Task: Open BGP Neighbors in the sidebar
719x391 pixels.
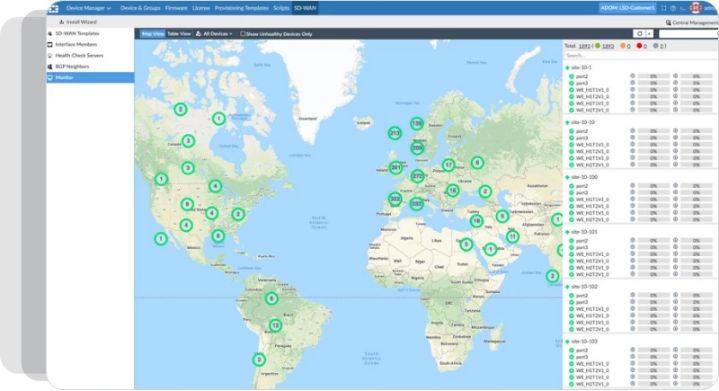Action: pos(72,66)
